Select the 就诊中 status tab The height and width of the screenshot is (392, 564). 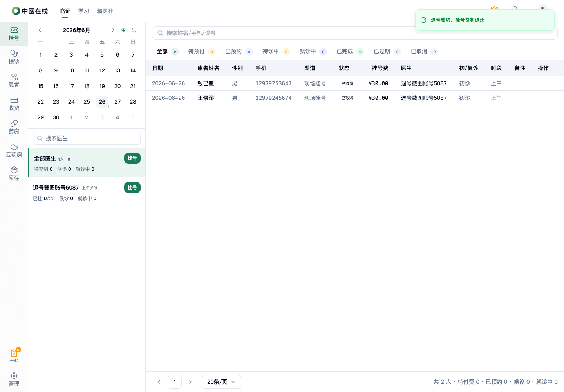pyautogui.click(x=313, y=51)
